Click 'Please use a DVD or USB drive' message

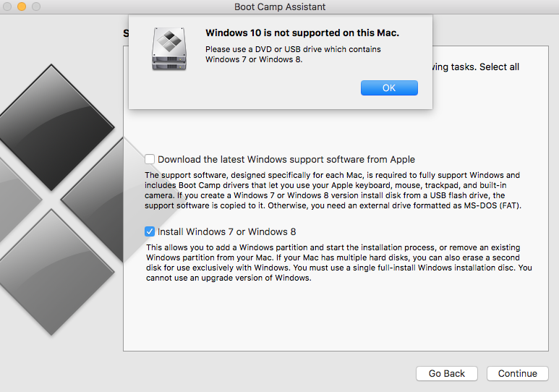coord(293,54)
